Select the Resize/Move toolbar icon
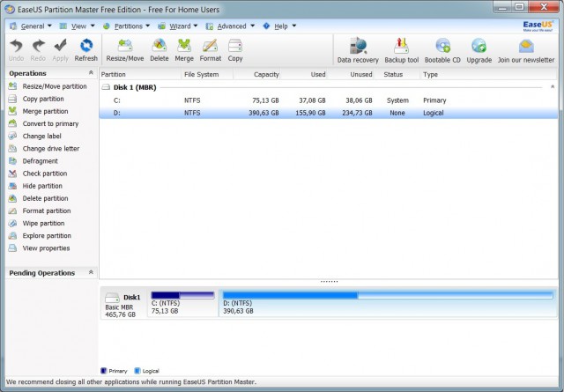 pyautogui.click(x=125, y=50)
